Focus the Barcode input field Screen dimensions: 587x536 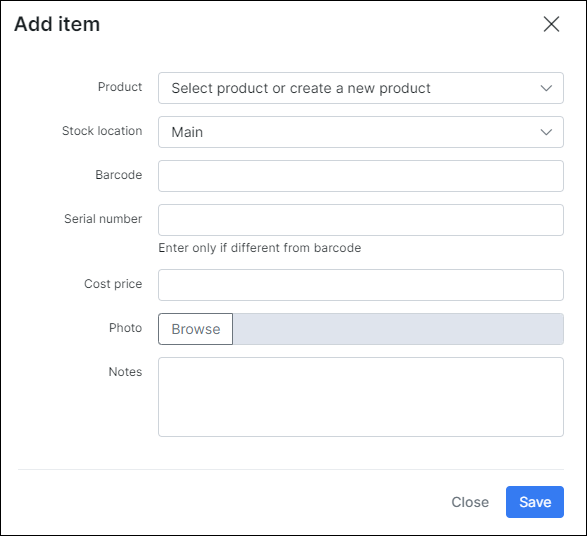(361, 176)
